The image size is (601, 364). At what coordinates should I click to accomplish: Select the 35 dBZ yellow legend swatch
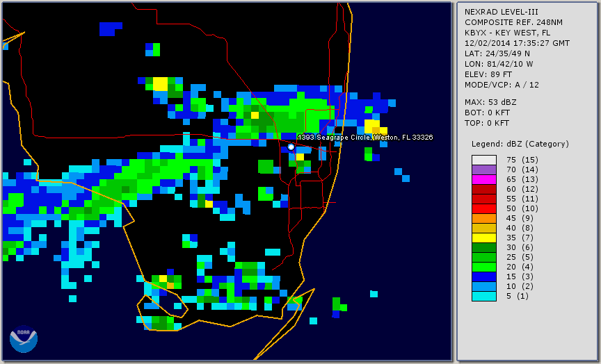pos(484,238)
